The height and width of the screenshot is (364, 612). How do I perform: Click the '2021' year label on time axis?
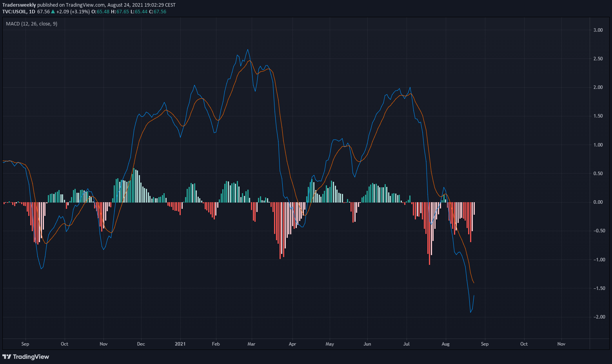tap(180, 344)
